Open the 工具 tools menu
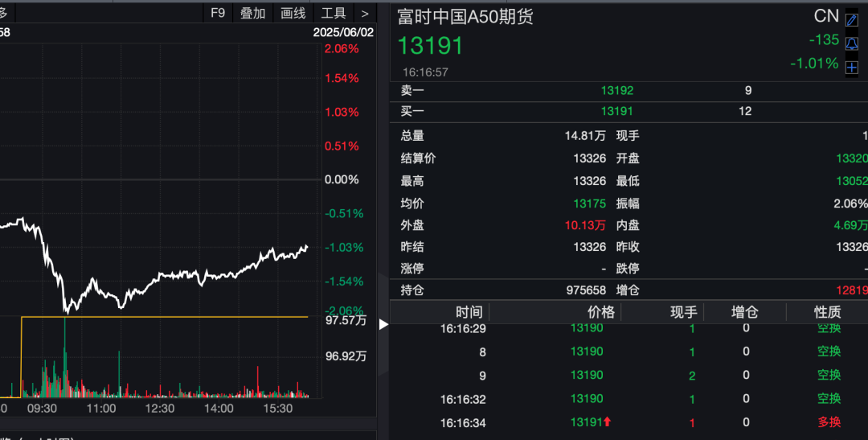The height and width of the screenshot is (440, 868). point(334,13)
